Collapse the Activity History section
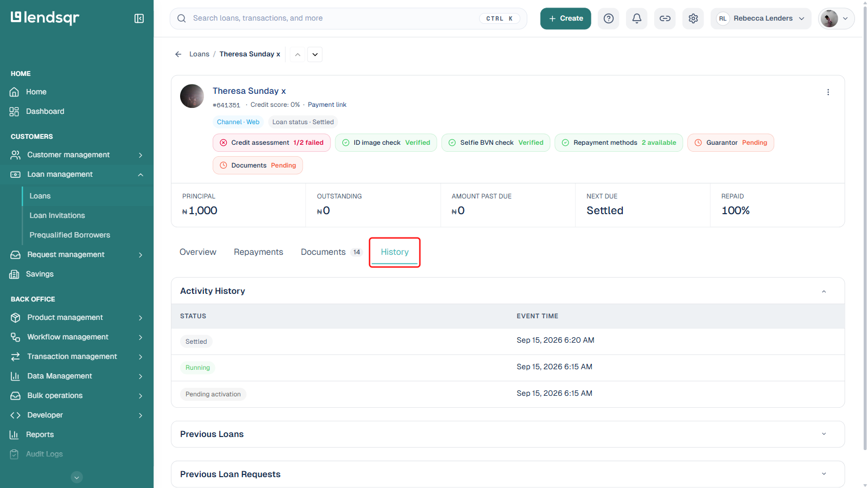This screenshot has height=488, width=868. 824,291
